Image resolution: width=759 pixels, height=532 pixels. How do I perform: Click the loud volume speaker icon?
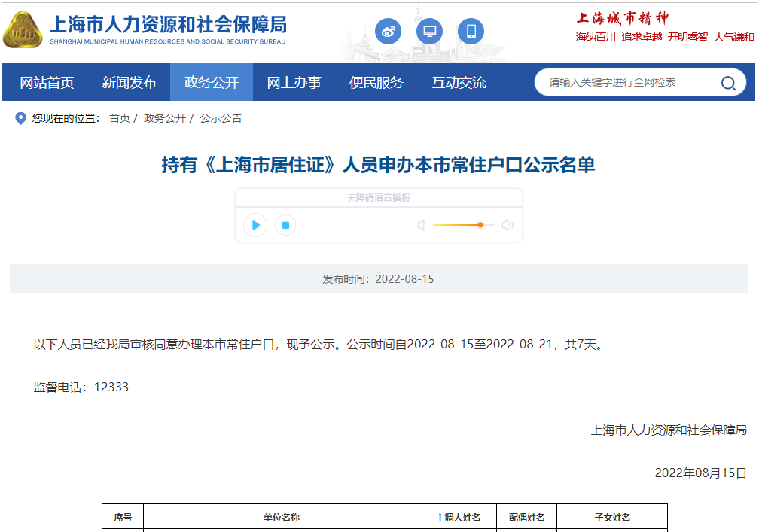[x=508, y=225]
